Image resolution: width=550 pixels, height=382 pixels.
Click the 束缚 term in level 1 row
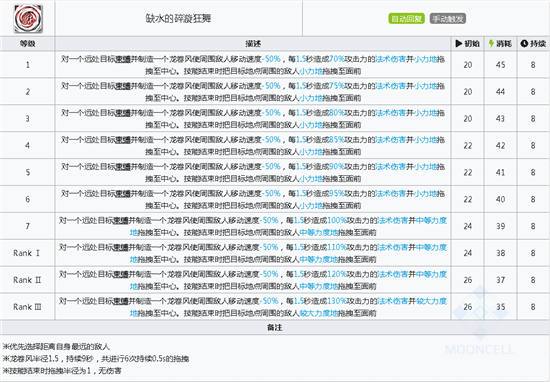pos(123,59)
